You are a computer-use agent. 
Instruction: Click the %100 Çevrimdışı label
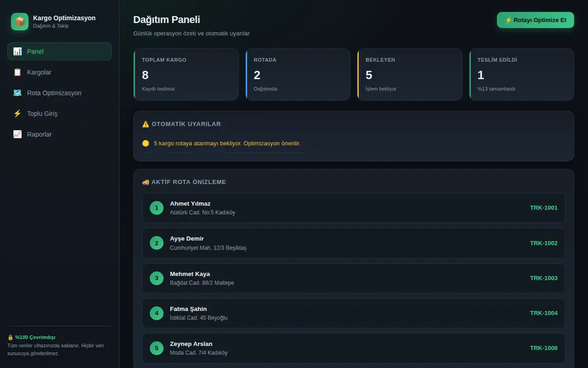35,337
